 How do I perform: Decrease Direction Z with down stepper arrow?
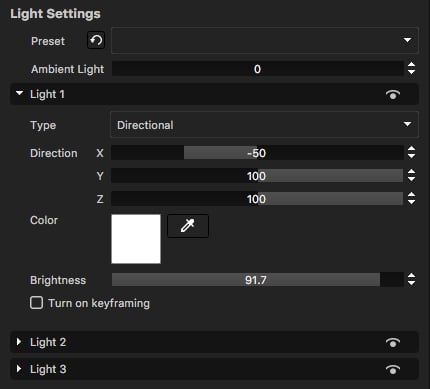tap(411, 202)
